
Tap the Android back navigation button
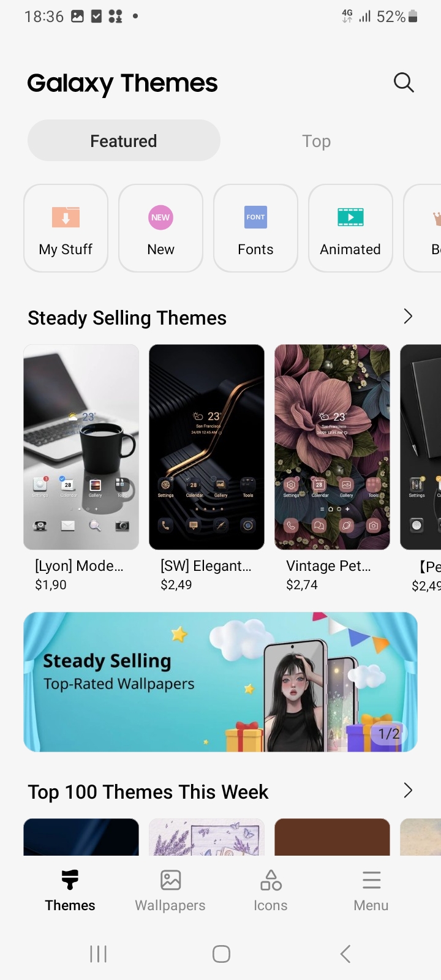345,954
